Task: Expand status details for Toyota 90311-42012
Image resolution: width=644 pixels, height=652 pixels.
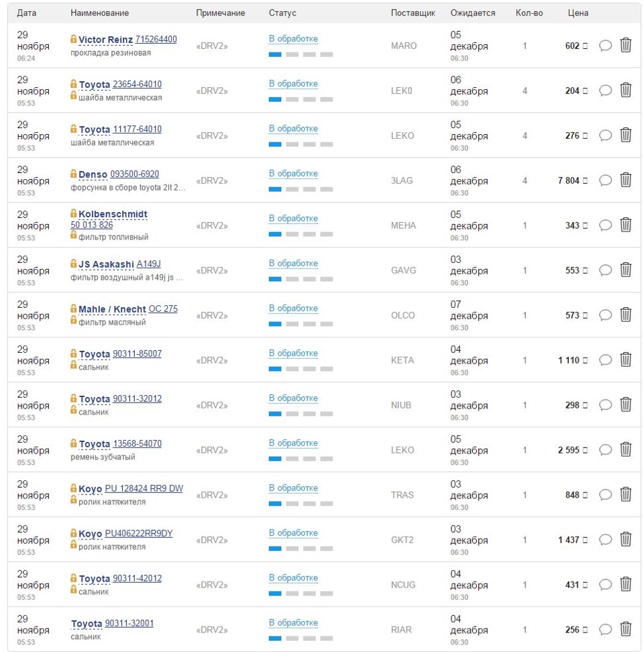Action: pos(293,578)
